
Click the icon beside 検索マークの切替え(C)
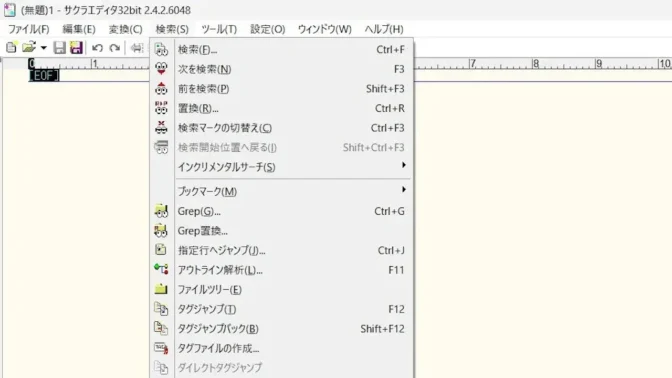click(161, 128)
